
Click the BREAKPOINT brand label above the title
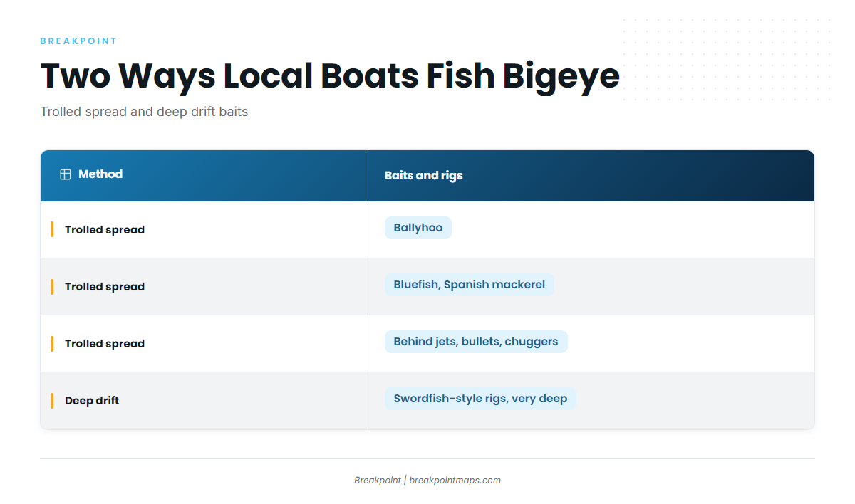[79, 41]
